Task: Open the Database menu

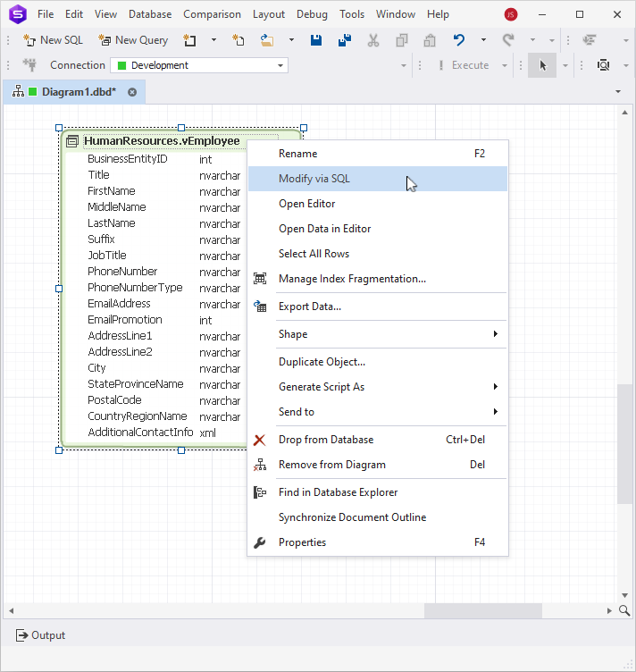Action: coord(150,14)
